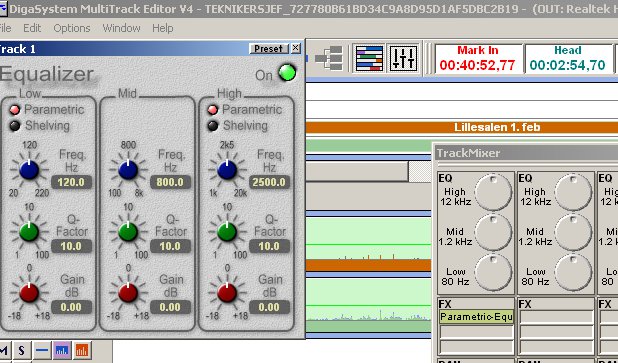Click the gray clip block above the waveform
The width and height of the screenshot is (618, 363).
click(357, 171)
